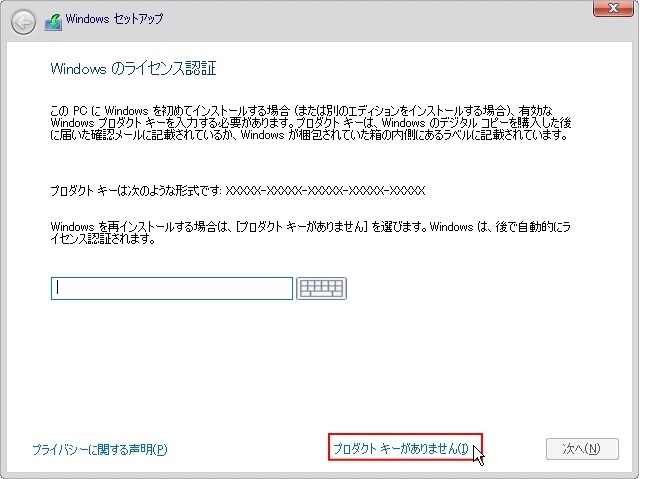This screenshot has height=479, width=648.
Task: Click the Windows のライセンス認証 heading
Action: 133,68
